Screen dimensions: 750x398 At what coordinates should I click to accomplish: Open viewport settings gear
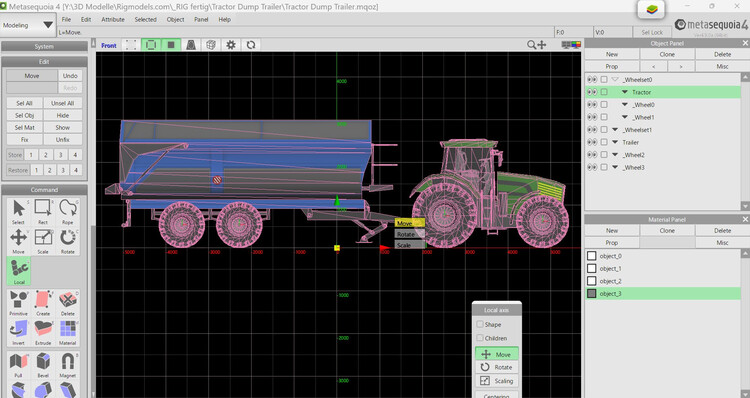click(231, 45)
